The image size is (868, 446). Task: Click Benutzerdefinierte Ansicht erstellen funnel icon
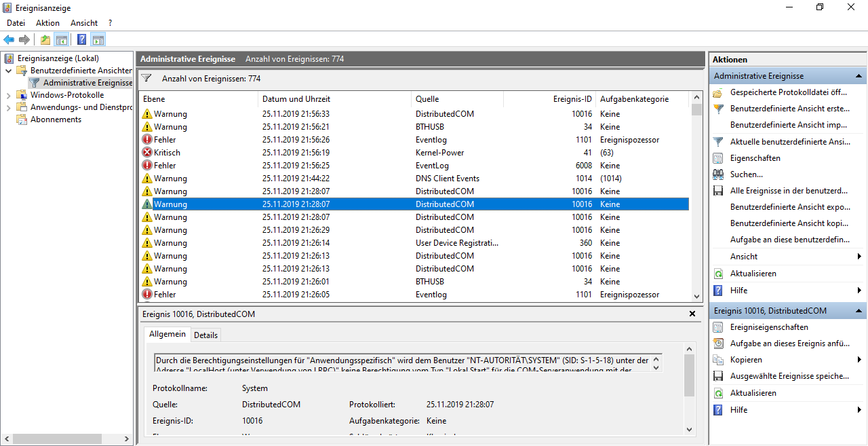pos(718,109)
